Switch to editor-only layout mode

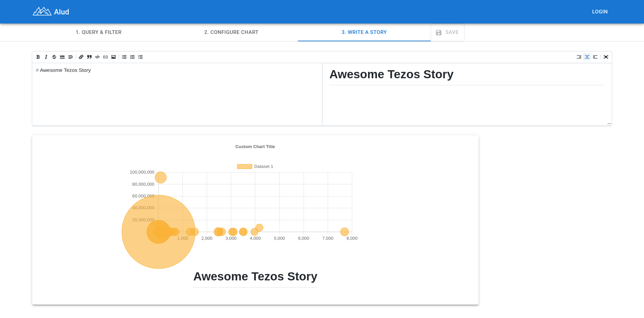point(579,57)
